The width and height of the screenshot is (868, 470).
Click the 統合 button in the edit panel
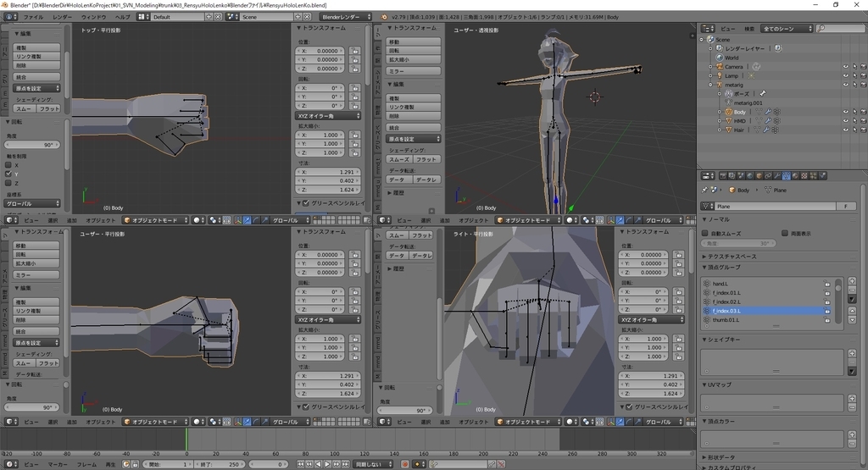click(36, 77)
